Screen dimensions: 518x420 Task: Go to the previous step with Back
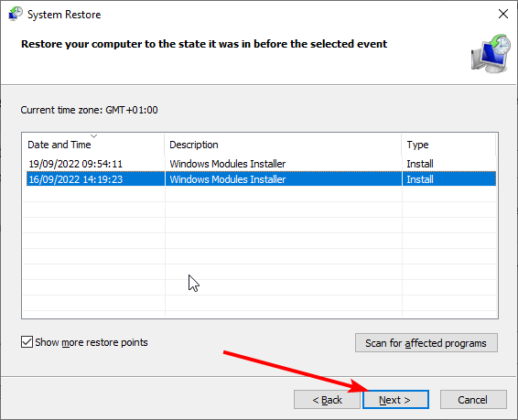pos(327,400)
